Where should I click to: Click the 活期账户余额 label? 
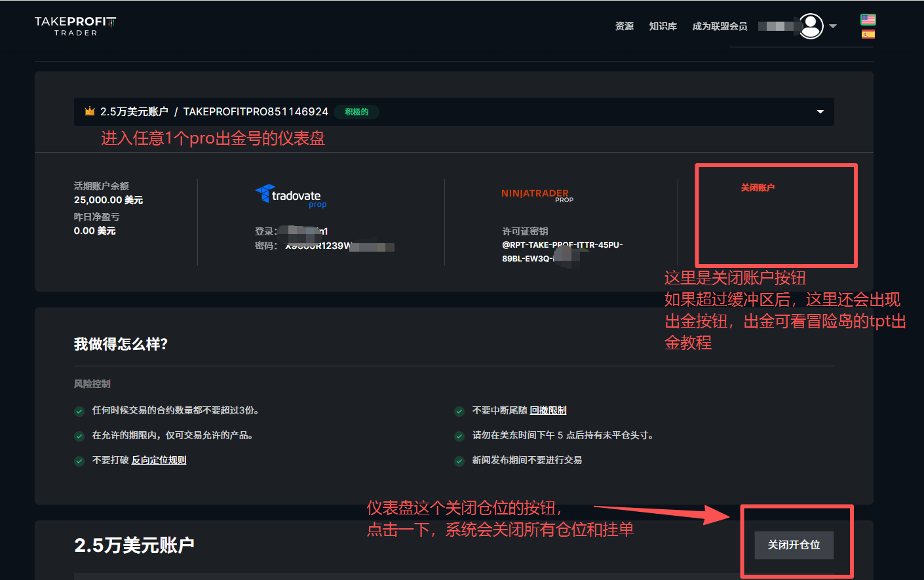point(101,186)
